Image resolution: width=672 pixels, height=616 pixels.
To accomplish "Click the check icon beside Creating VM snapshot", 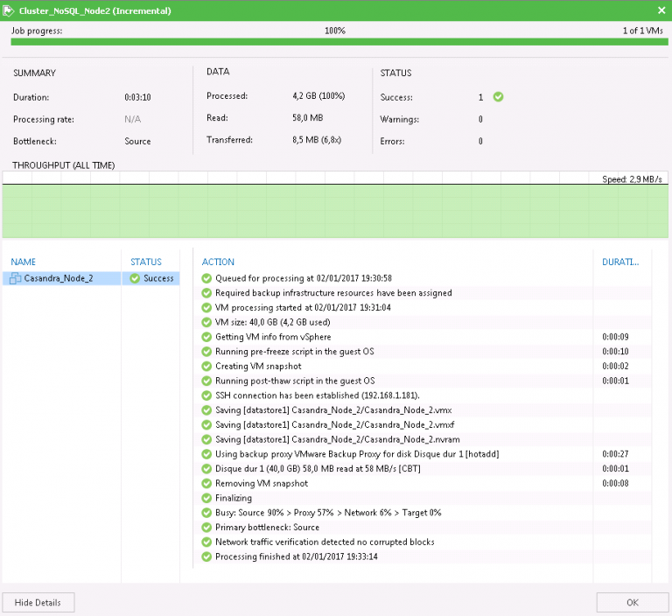I will [206, 366].
